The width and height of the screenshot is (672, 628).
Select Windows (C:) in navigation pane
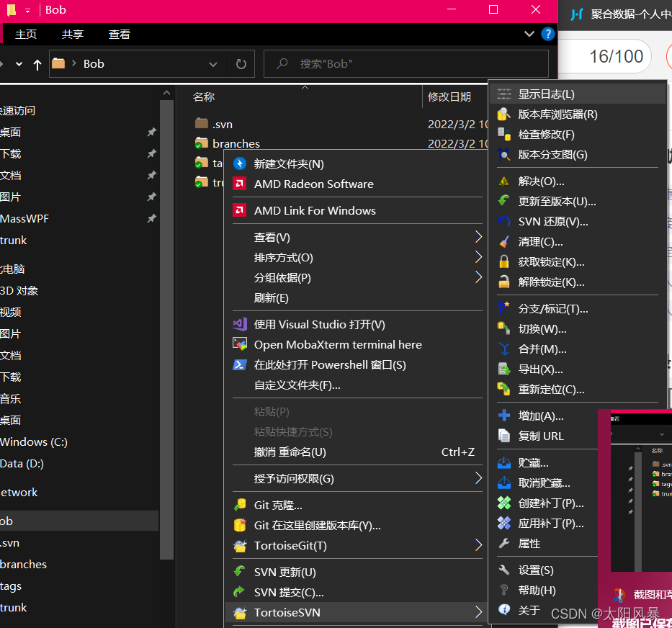pos(34,442)
